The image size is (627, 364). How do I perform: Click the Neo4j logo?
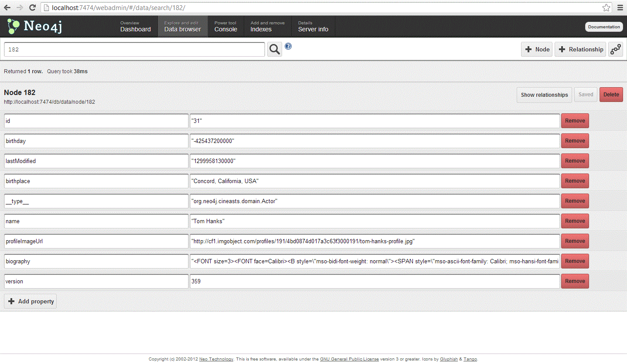(35, 27)
